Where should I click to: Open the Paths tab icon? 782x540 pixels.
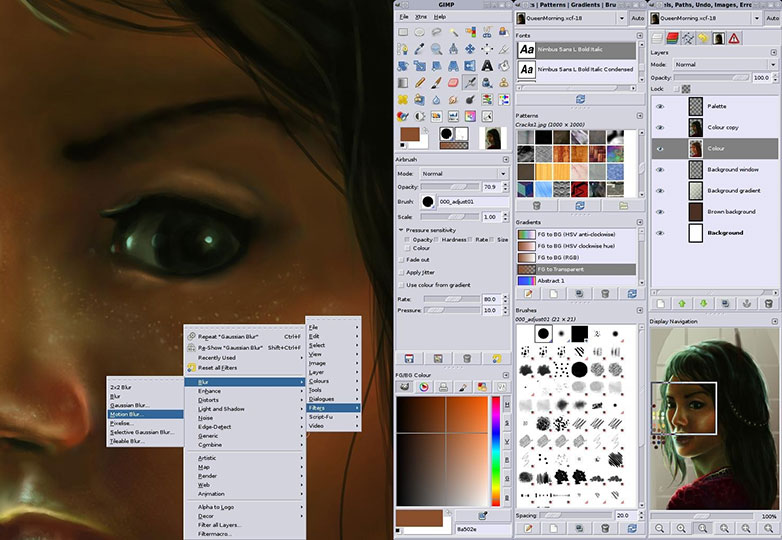688,38
